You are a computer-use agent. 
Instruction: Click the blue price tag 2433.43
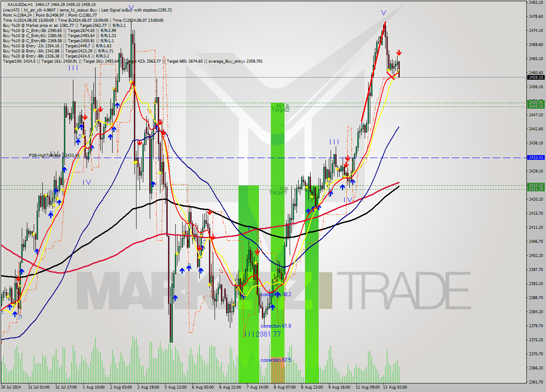(536, 157)
